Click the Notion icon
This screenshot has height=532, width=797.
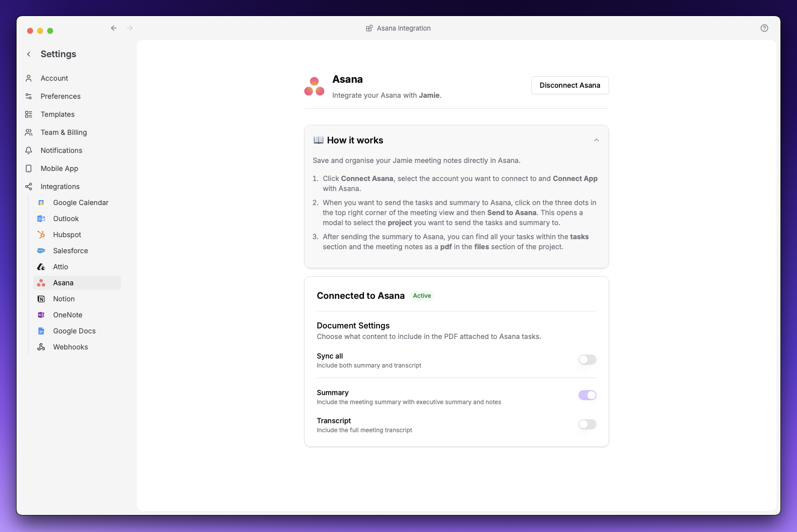(41, 299)
